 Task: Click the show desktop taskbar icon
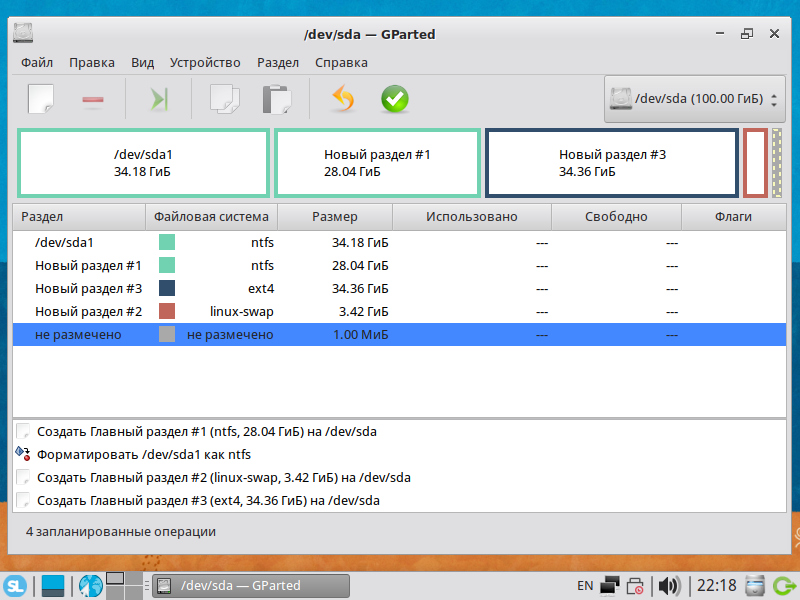pyautogui.click(x=53, y=586)
